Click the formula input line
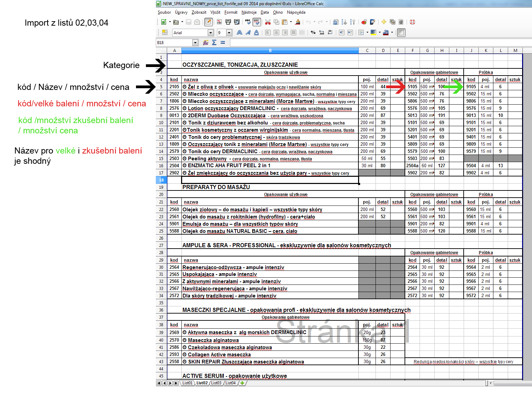Viewport: 532px width, 397px height. [381, 42]
